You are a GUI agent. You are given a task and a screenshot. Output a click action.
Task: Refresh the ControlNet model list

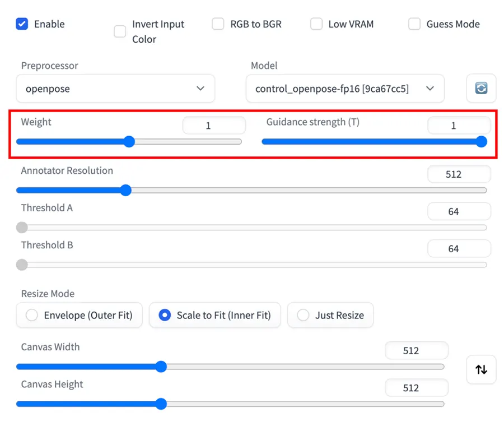pos(480,89)
